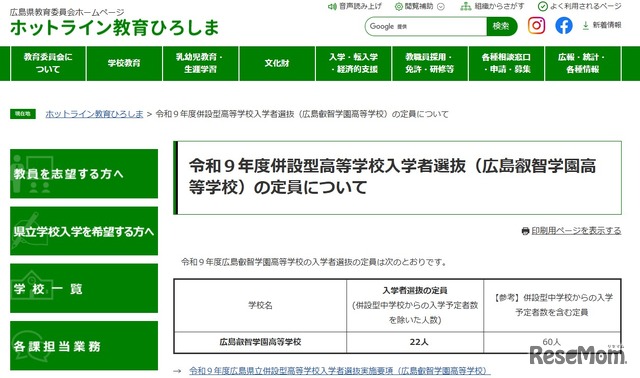Open 令和9年度広島県立併設型高等学校入学者選抜実施要項 link
640x378 pixels.
point(340,371)
